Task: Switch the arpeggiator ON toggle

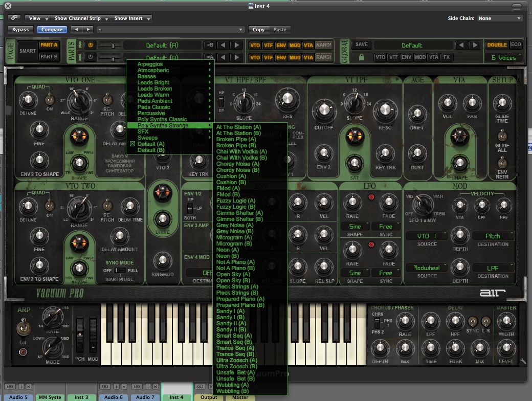Action: 23,327
